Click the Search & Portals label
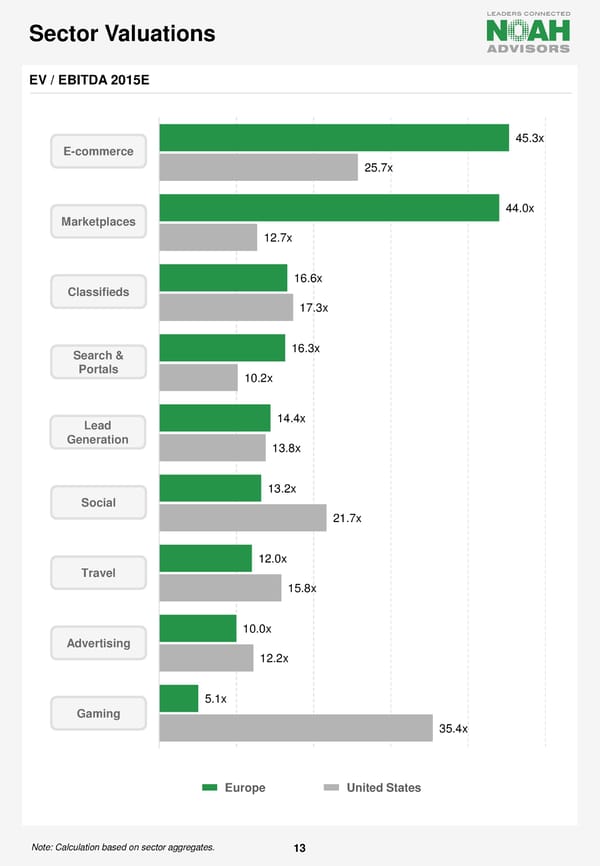 coord(98,362)
